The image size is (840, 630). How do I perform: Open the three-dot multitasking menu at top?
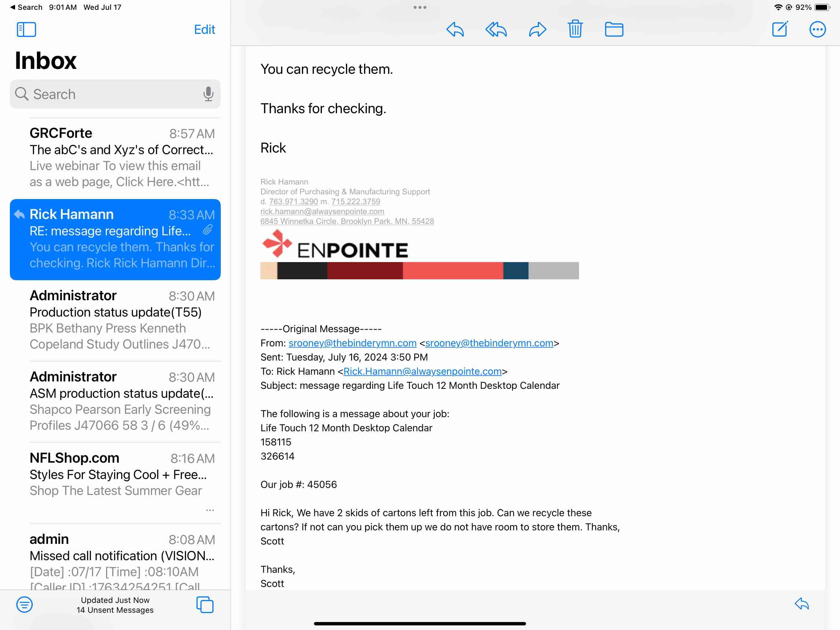coord(420,7)
